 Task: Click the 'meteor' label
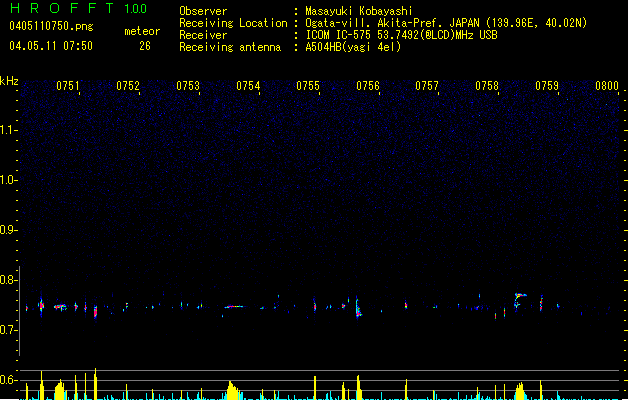pos(142,31)
